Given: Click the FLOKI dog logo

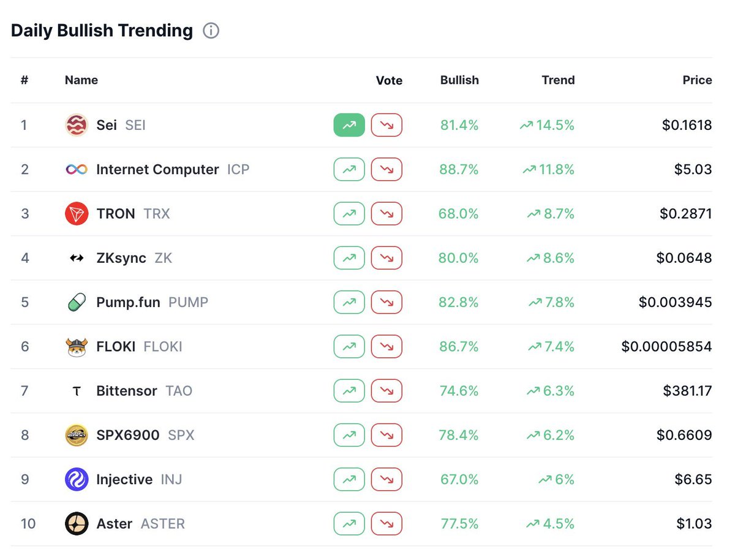Looking at the screenshot, I should (77, 347).
